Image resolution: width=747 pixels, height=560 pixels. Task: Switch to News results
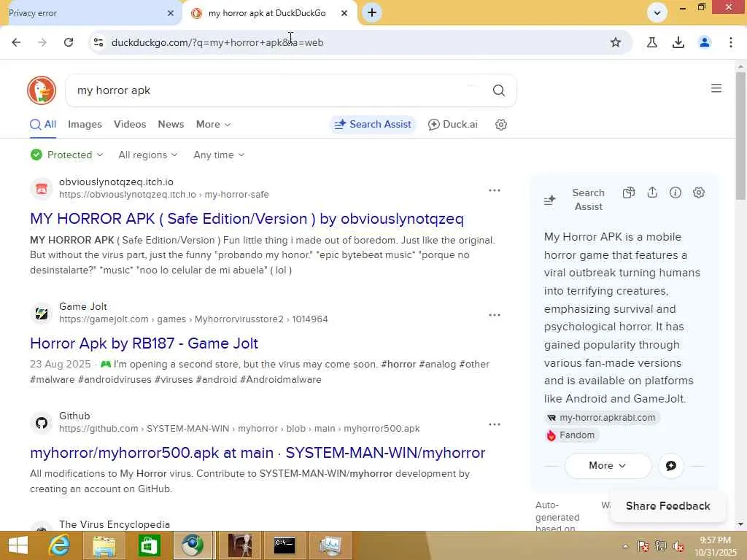171,124
